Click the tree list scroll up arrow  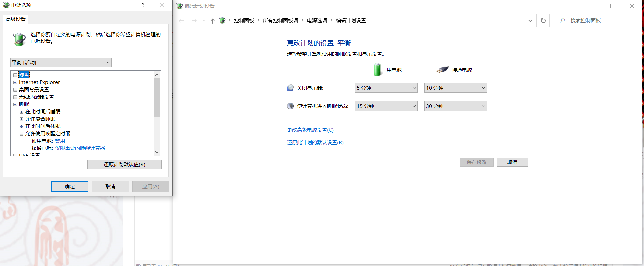(157, 74)
